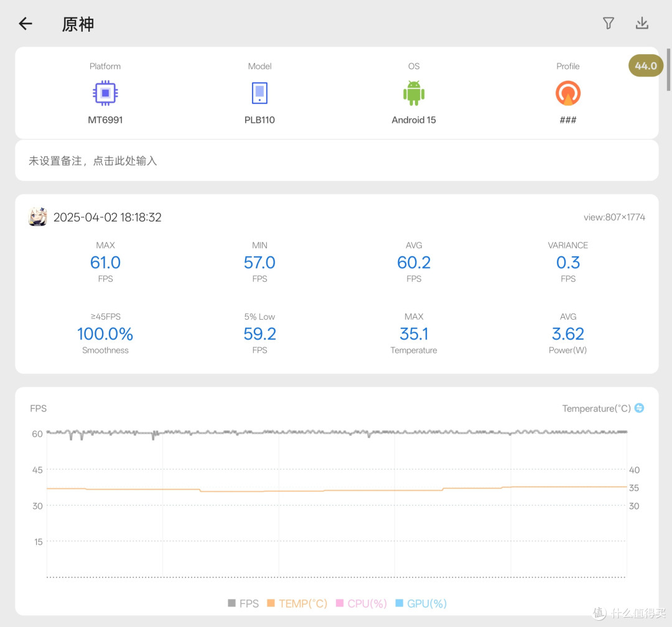Image resolution: width=672 pixels, height=627 pixels.
Task: Tap the MT6991 platform chip icon
Action: (x=105, y=93)
